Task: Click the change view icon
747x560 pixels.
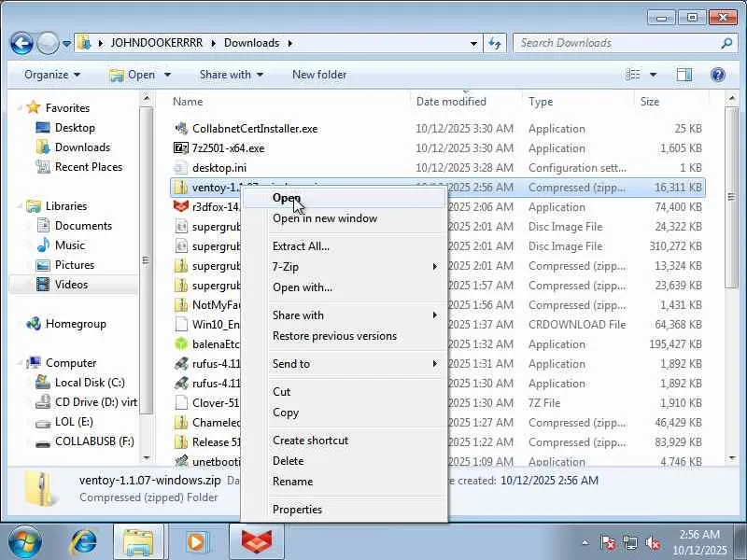Action: click(633, 75)
